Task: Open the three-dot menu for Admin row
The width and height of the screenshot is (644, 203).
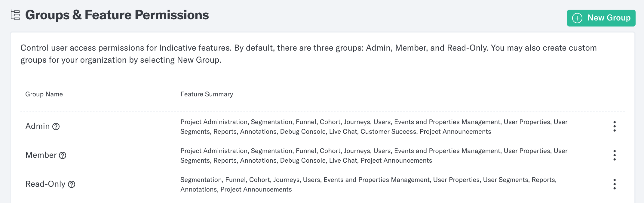Action: [615, 126]
